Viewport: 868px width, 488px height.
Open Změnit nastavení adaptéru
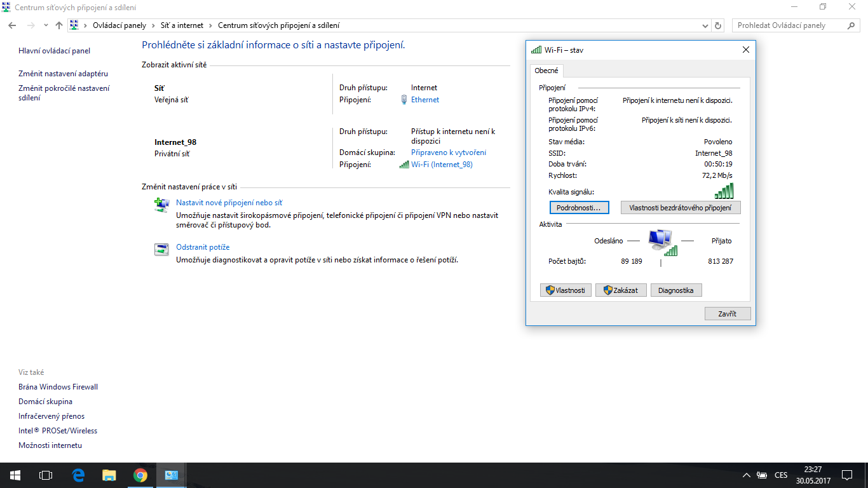coord(64,74)
